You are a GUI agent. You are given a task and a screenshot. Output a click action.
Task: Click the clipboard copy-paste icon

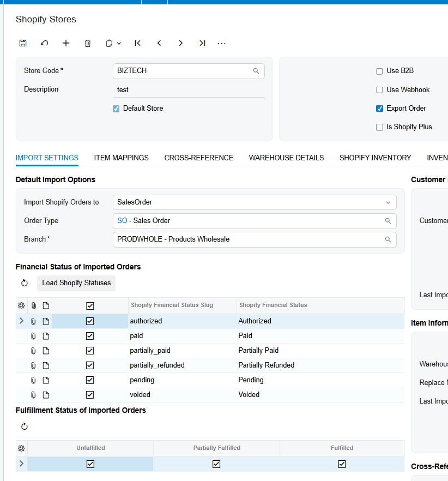coord(109,43)
